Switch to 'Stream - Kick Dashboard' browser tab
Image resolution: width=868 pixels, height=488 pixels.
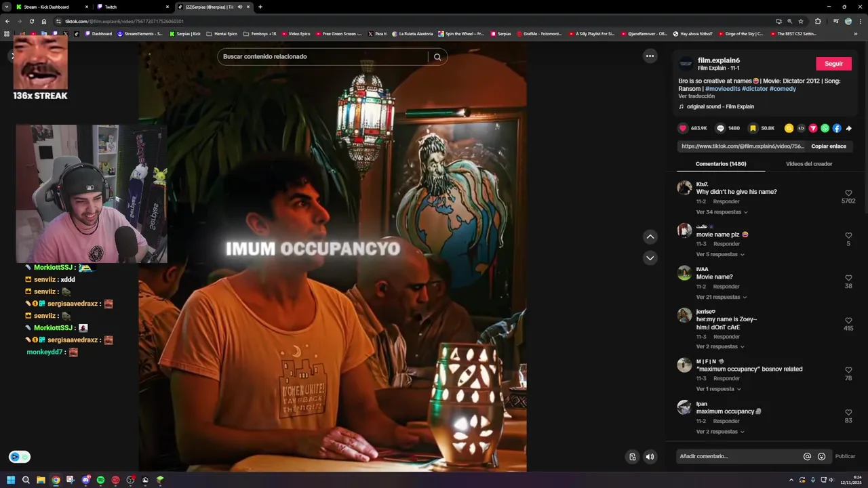pyautogui.click(x=52, y=7)
